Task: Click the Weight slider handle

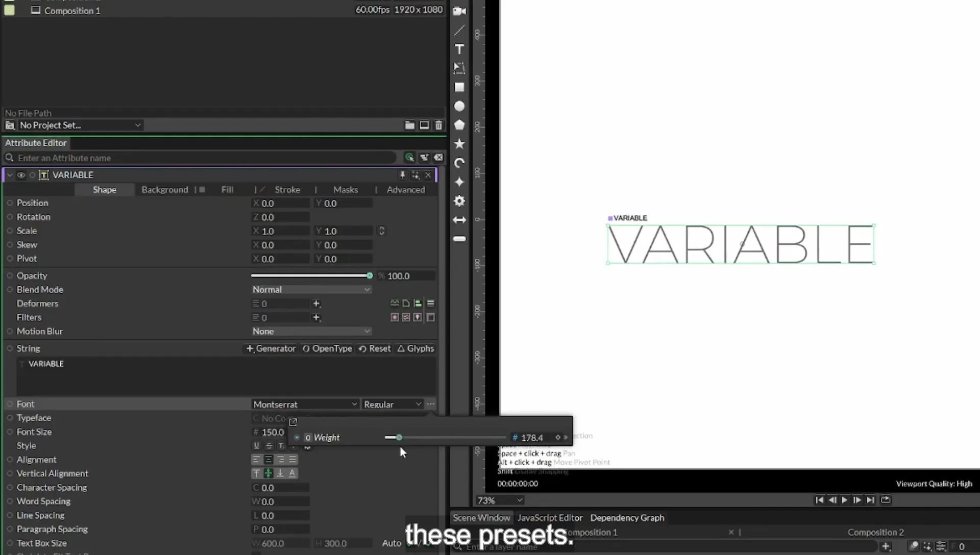Action: coord(399,437)
